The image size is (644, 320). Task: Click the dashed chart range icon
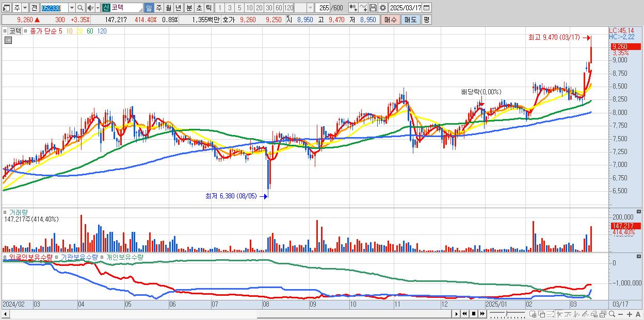tap(550, 314)
